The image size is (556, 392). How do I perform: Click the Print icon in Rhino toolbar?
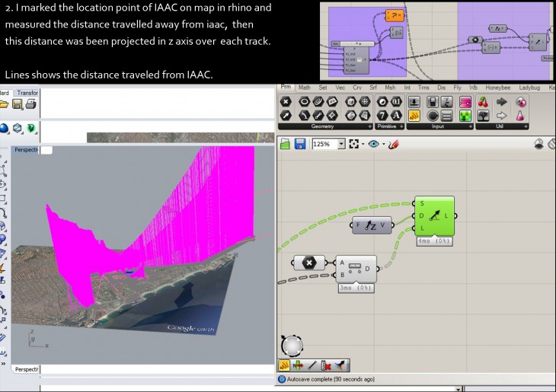(30, 104)
